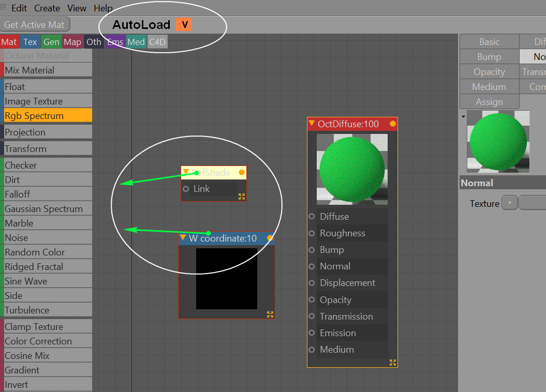Switch to the Assign tab

(x=489, y=101)
